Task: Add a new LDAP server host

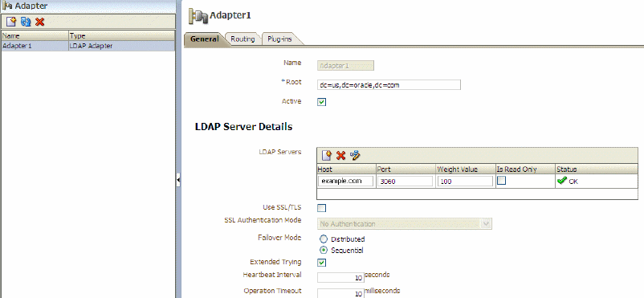Action: [327, 155]
